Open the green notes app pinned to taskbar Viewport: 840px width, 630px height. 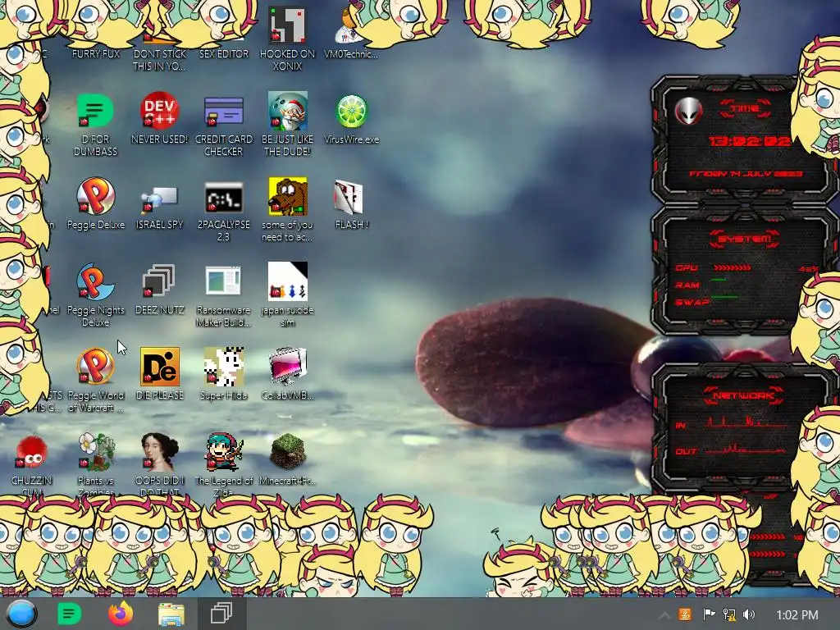pyautogui.click(x=69, y=614)
